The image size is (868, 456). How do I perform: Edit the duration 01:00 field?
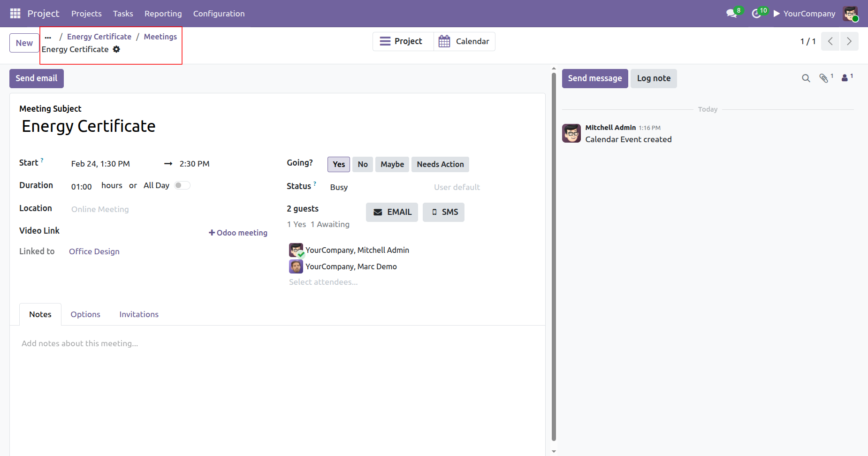tap(81, 187)
